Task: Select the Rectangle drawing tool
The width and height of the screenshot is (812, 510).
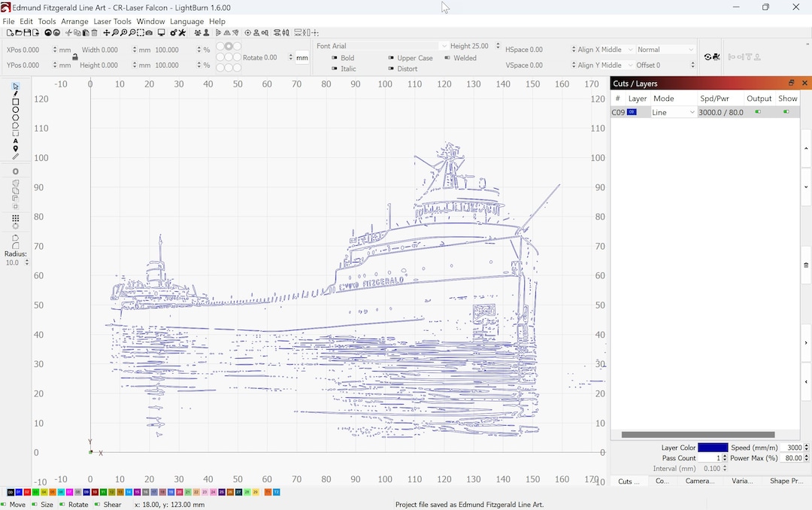Action: click(15, 102)
